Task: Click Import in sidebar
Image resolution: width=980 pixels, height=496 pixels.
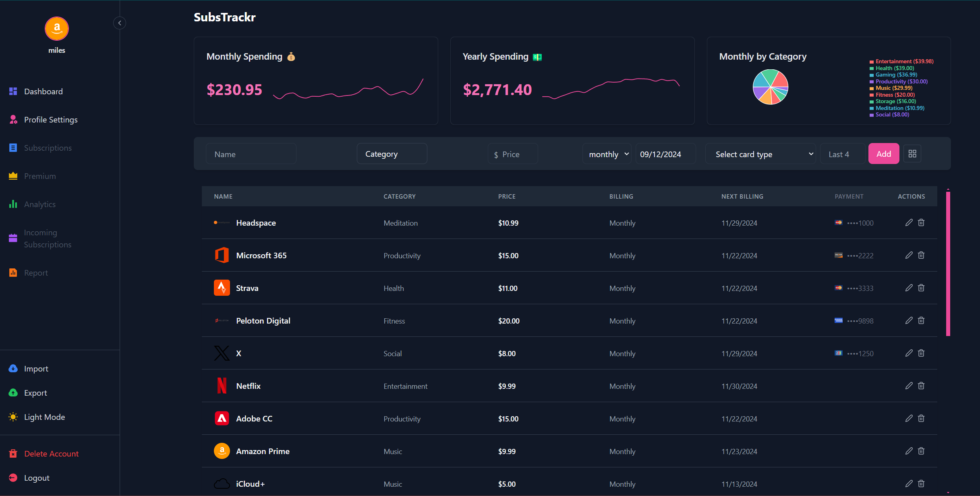Action: (36, 369)
